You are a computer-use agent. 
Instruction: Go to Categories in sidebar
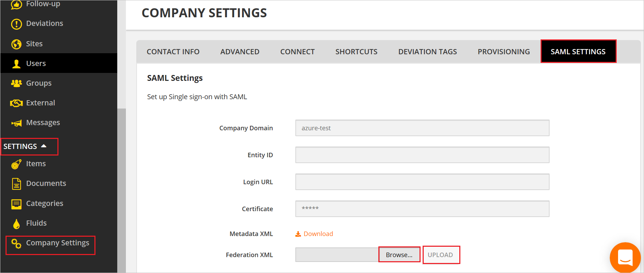click(45, 204)
